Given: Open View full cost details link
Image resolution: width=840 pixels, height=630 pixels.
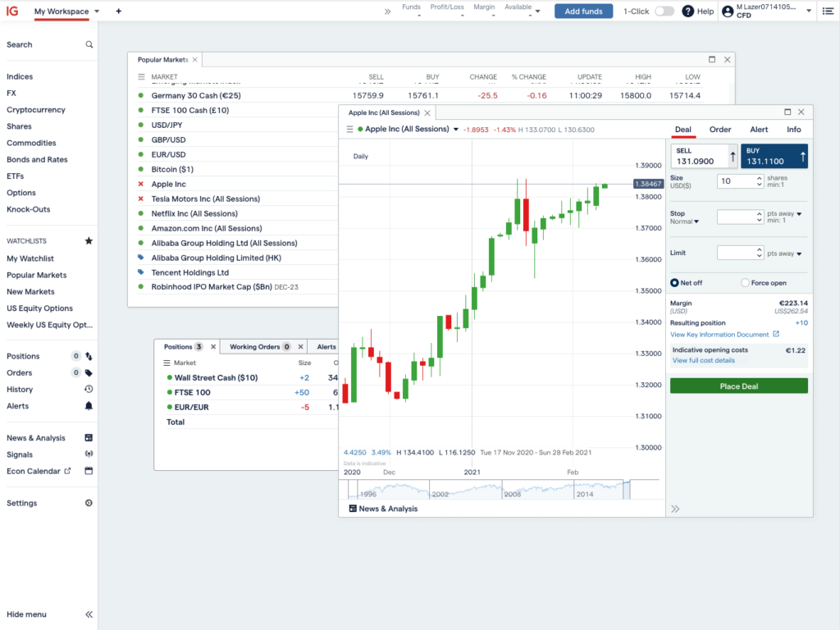Looking at the screenshot, I should pos(703,361).
